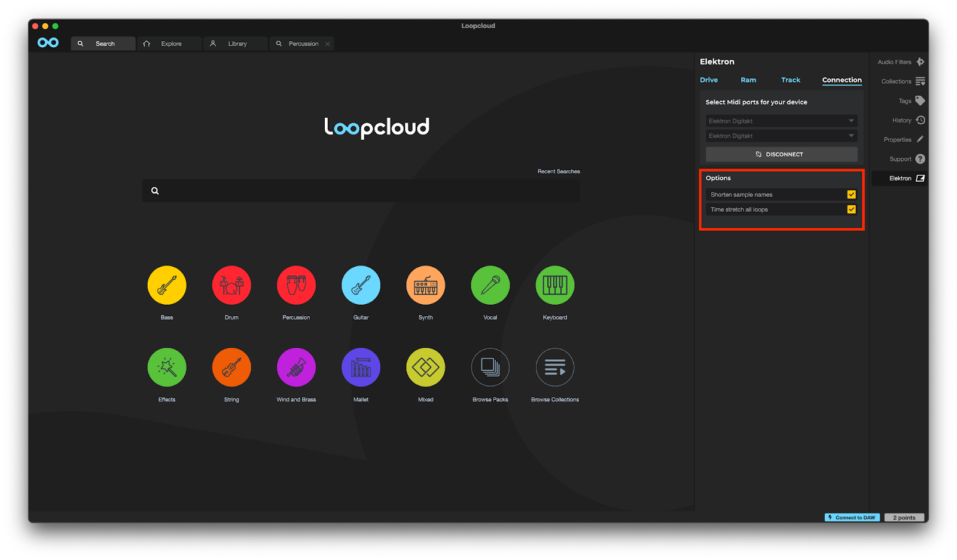Show the Collections sidebar panel
The height and width of the screenshot is (560, 957).
903,81
